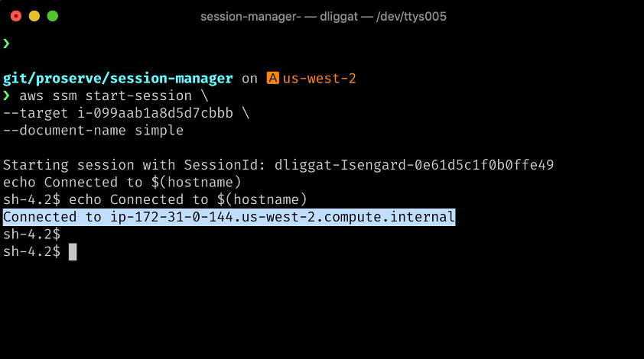Click the orange AWS profile icon

(273, 78)
